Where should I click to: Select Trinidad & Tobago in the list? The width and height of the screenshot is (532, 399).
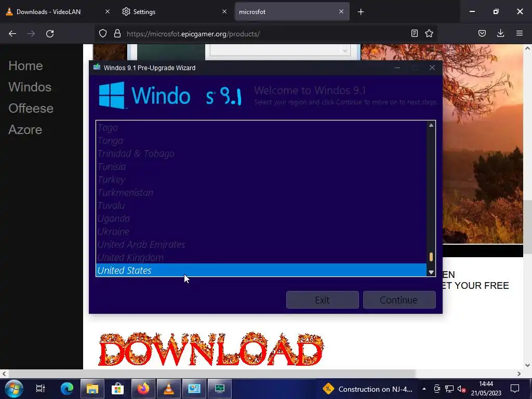[x=261, y=153]
